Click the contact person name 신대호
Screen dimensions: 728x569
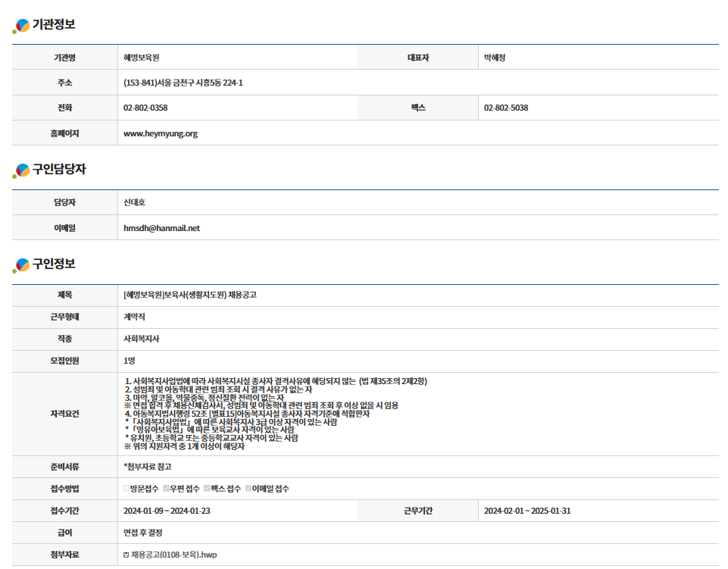point(134,203)
